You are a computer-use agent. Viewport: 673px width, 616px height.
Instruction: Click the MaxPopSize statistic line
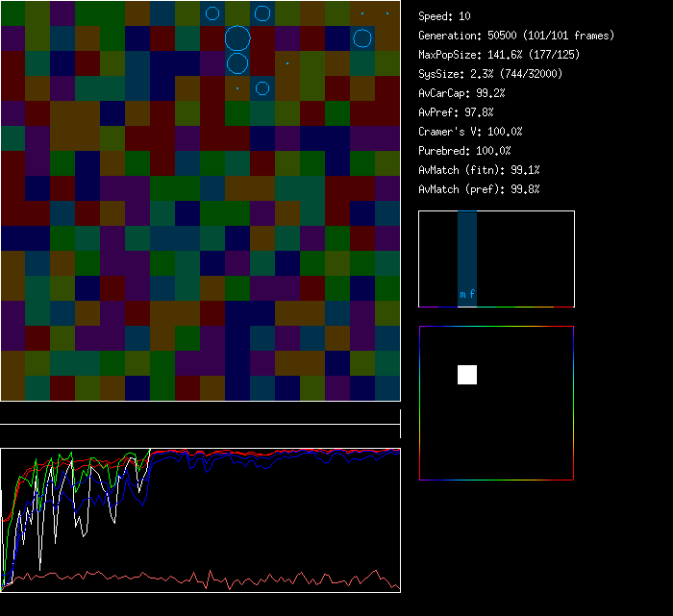(x=499, y=55)
